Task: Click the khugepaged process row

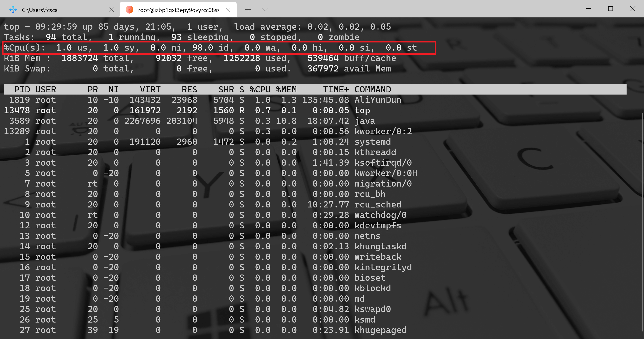Action: [x=380, y=330]
